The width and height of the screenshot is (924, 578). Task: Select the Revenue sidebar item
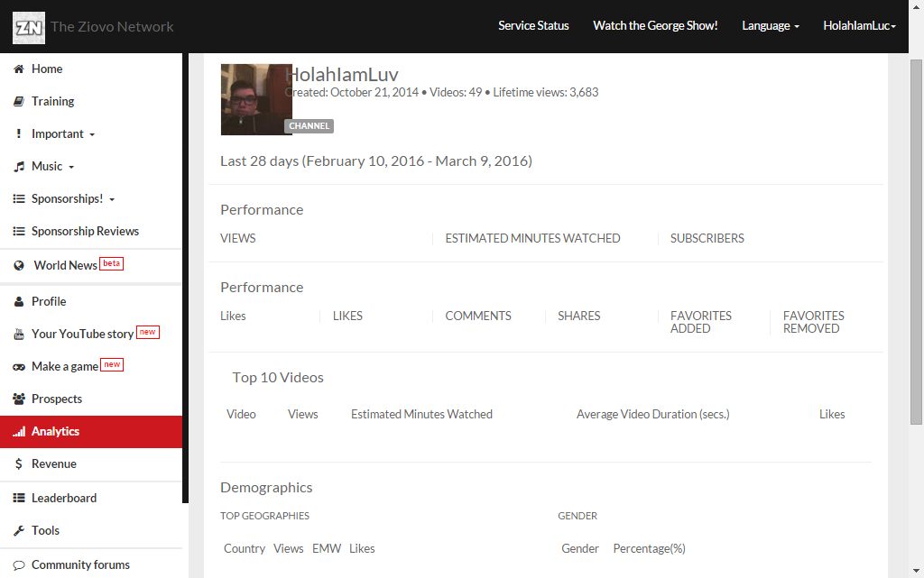pyautogui.click(x=91, y=463)
